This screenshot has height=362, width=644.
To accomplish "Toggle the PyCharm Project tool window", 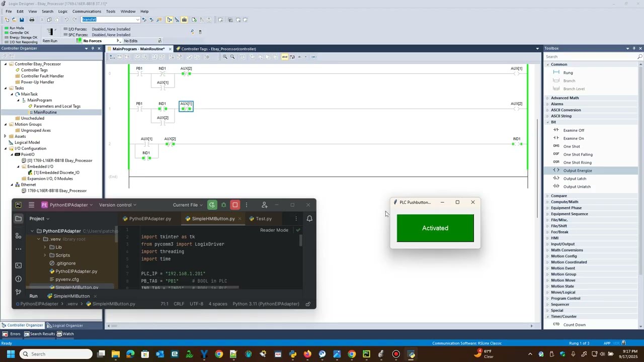I will [x=19, y=219].
